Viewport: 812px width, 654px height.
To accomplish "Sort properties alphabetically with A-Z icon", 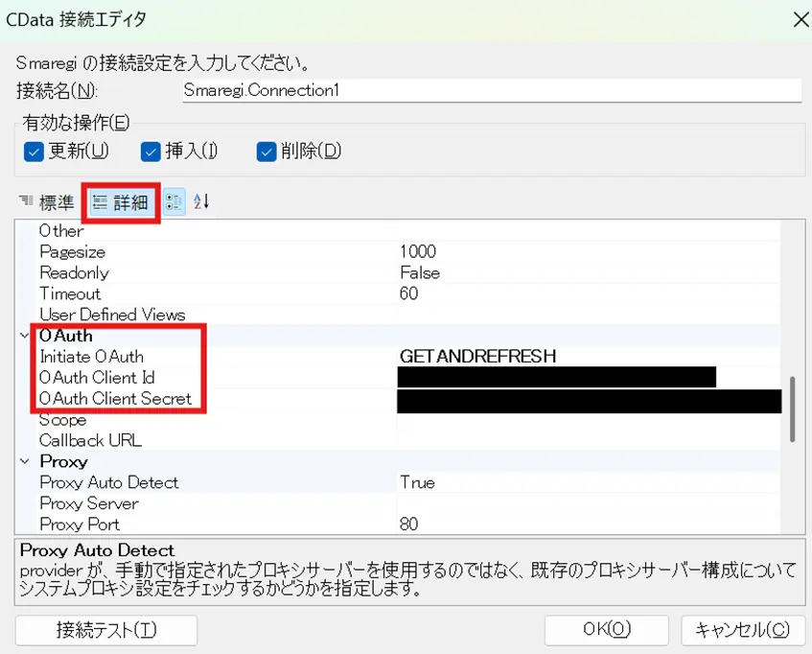I will (201, 201).
